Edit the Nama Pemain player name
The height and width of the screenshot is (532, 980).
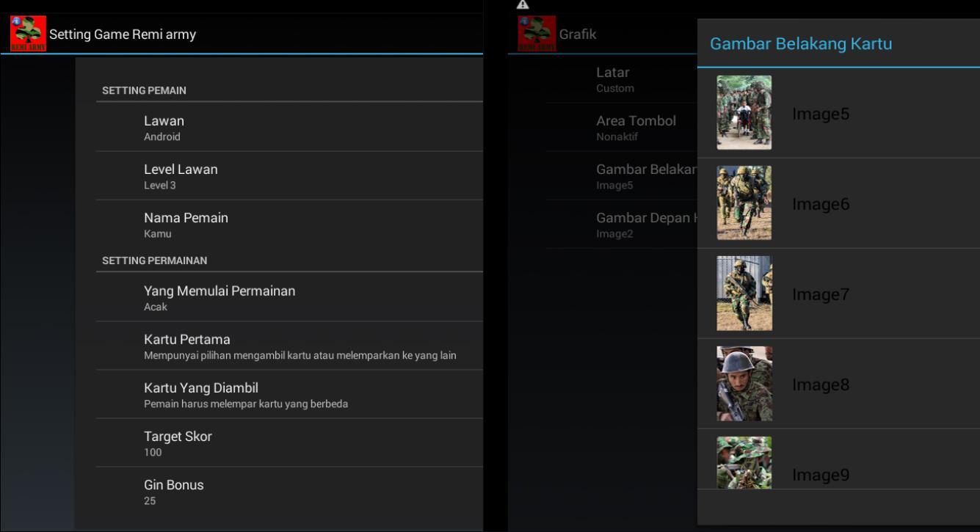point(289,225)
